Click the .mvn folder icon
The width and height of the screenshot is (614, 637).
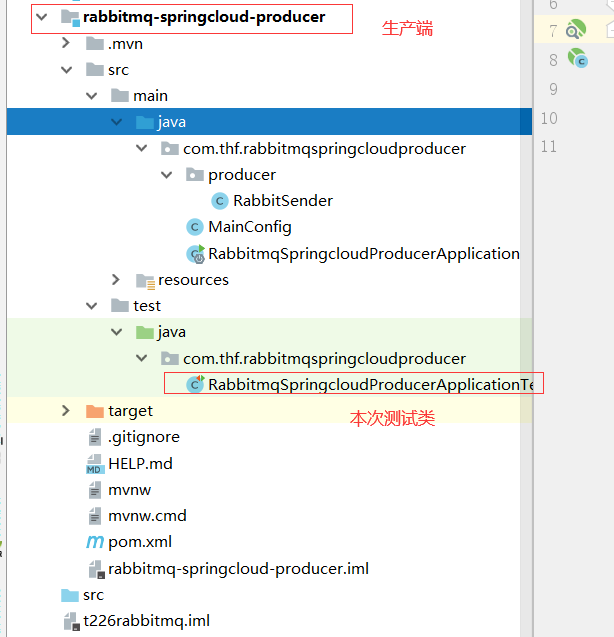[x=95, y=43]
